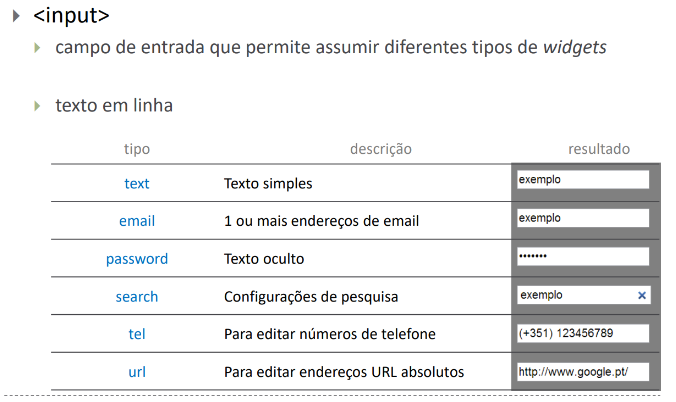This screenshot has width=676, height=402.
Task: Click the arrow bullet beside <input> heading
Action: pos(16,16)
